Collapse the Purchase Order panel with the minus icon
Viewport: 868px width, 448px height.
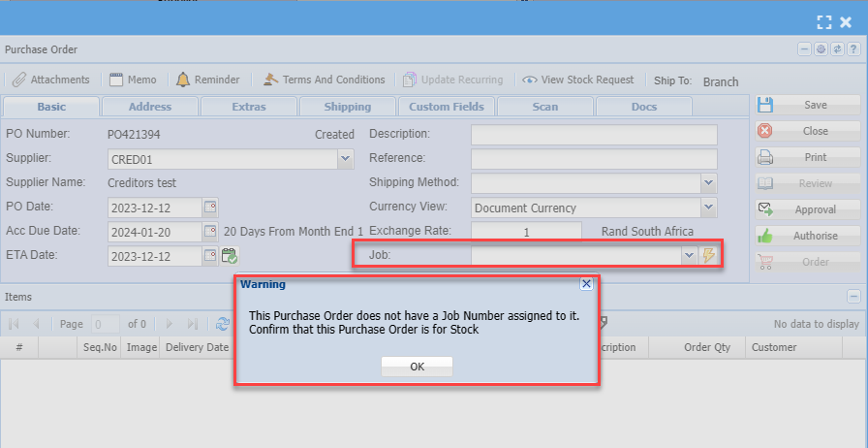point(804,49)
